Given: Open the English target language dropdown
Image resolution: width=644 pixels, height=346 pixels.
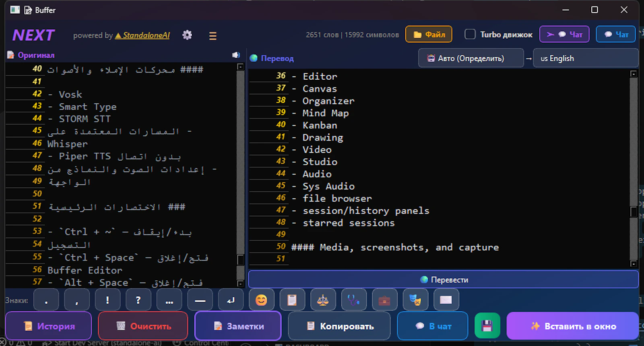Looking at the screenshot, I should (x=586, y=58).
